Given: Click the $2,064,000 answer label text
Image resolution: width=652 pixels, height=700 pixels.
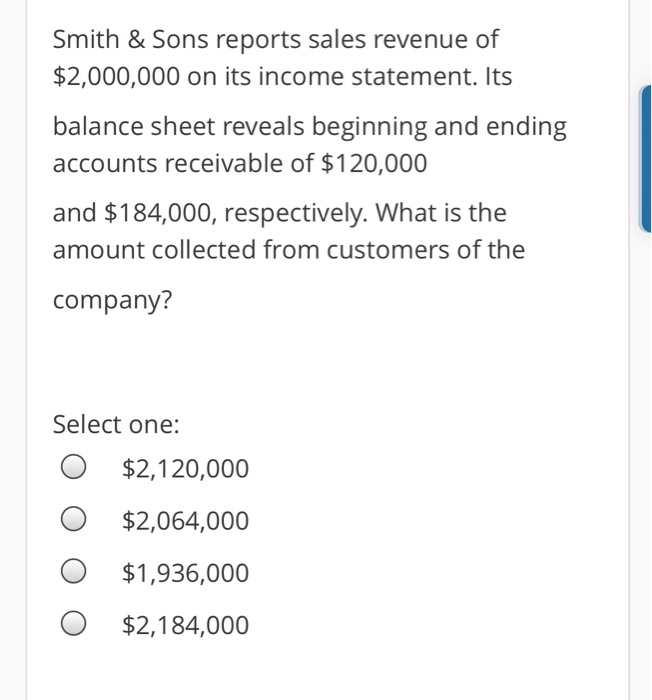Looking at the screenshot, I should [x=185, y=521].
